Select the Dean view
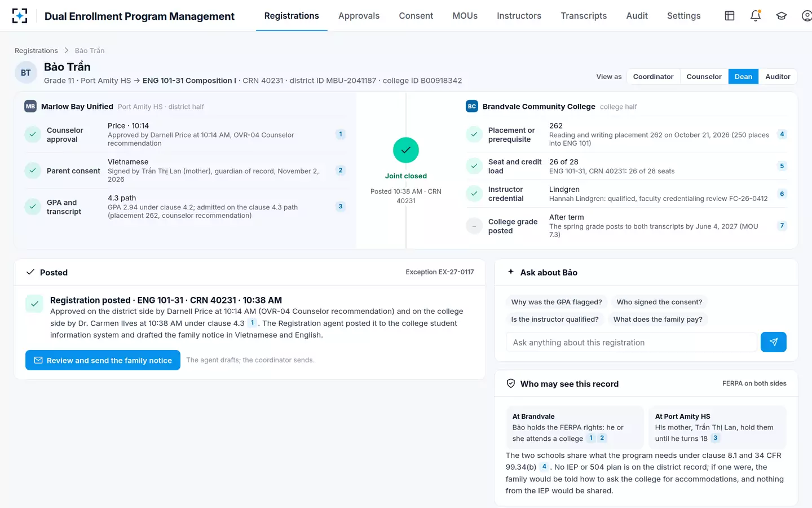 (x=743, y=77)
